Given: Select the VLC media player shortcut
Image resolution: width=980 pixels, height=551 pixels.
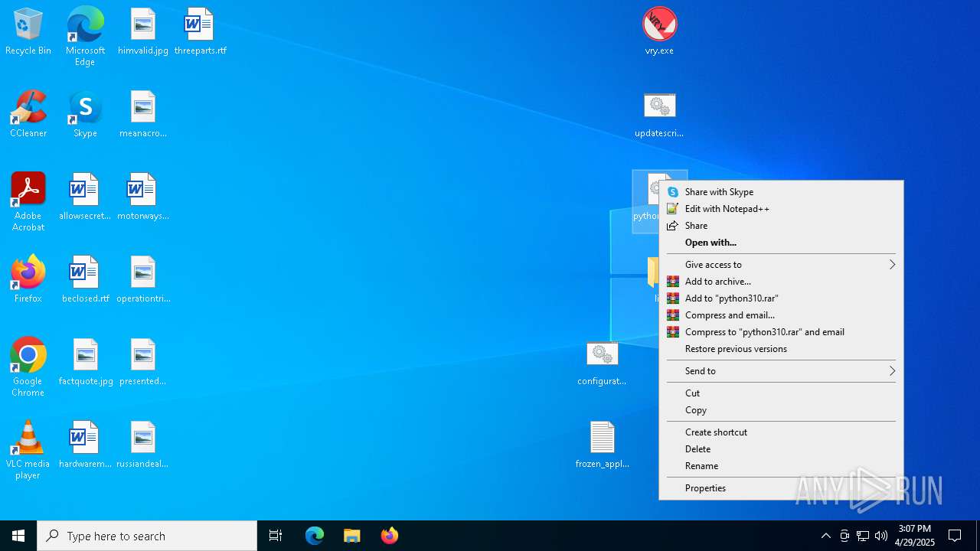Looking at the screenshot, I should 28,450.
